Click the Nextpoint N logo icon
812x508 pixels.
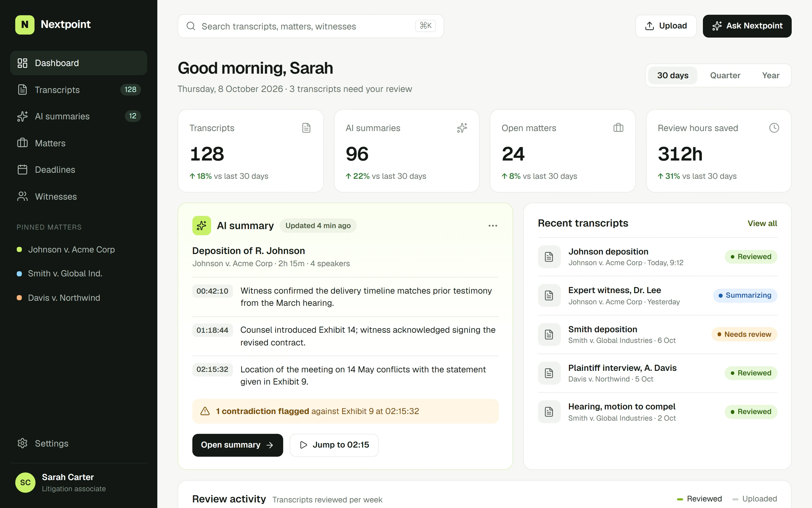[25, 25]
